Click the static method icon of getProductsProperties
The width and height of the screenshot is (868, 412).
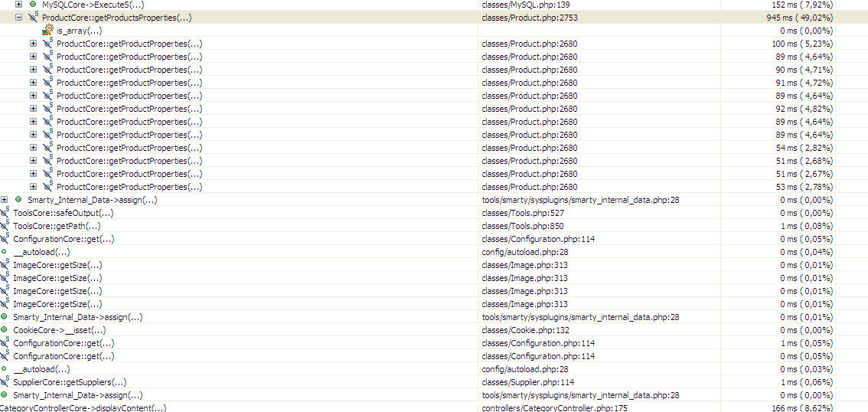pos(33,17)
